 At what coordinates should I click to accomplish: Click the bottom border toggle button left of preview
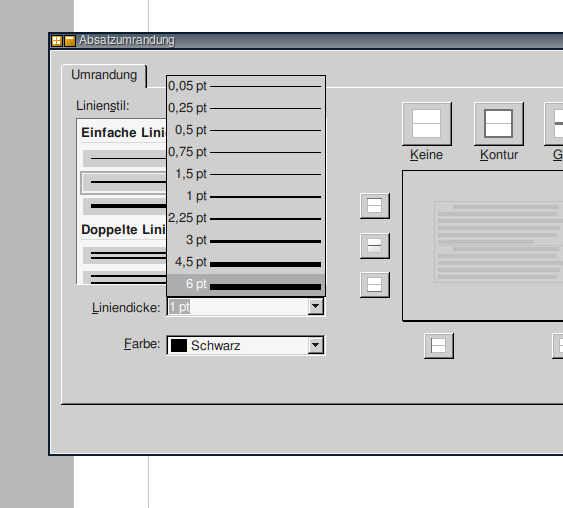coord(374,285)
